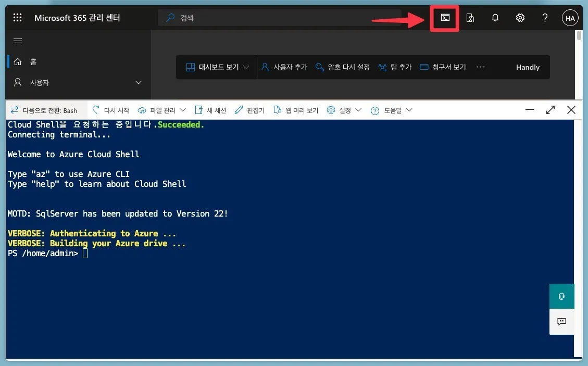Open the 대시보드 보기 dropdown

tap(218, 67)
